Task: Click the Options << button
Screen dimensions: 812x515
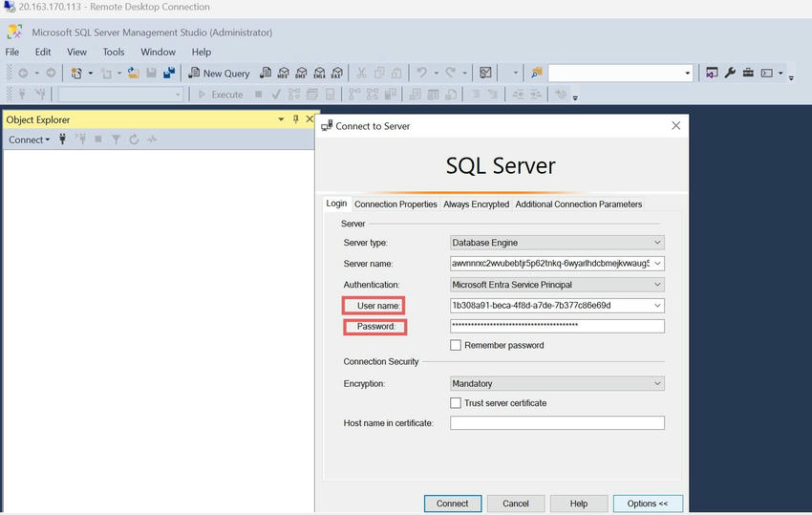Action: pos(648,504)
